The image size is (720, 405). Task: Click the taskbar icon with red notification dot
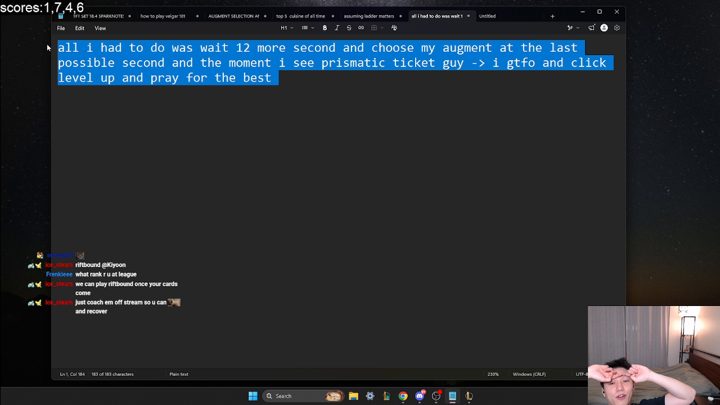[x=436, y=396]
